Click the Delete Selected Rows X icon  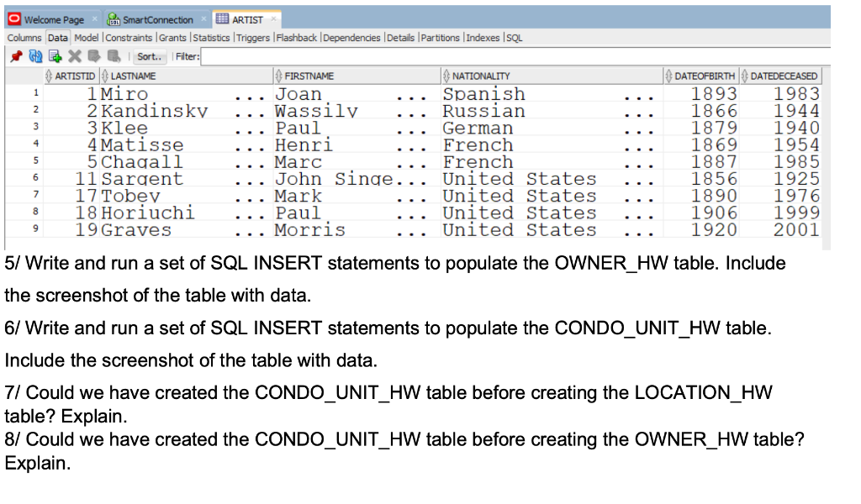click(75, 56)
